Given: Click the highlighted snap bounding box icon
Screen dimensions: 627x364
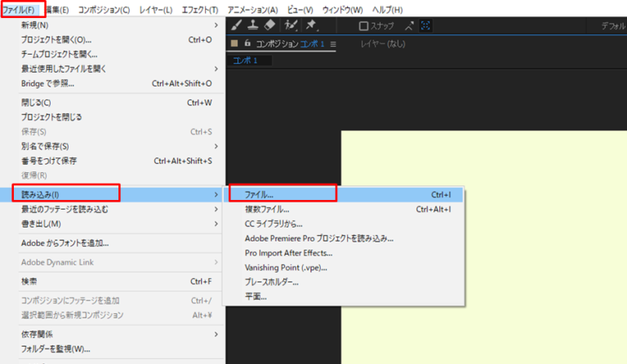Looking at the screenshot, I should [x=425, y=26].
